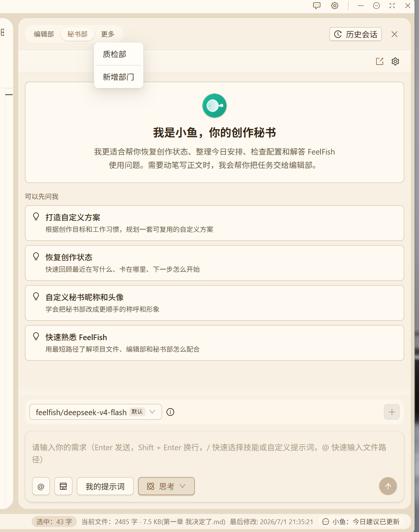The height and width of the screenshot is (532, 419).
Task: Switch to the 编辑部 tab
Action: point(44,34)
